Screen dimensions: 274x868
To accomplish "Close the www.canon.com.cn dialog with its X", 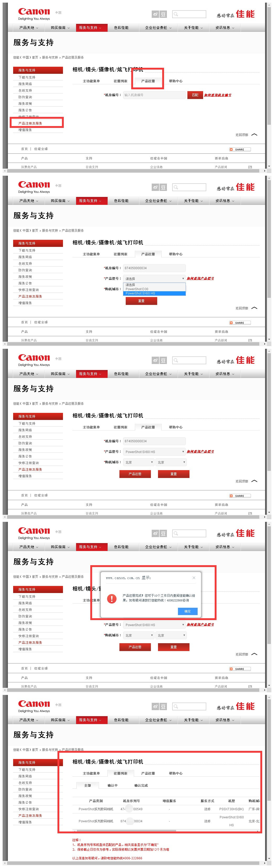I will point(194,578).
